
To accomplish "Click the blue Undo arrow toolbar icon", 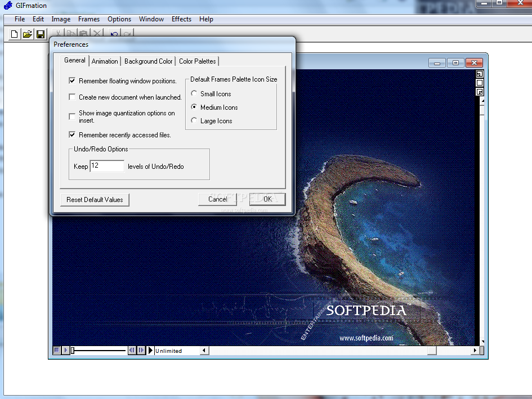I will pos(114,33).
